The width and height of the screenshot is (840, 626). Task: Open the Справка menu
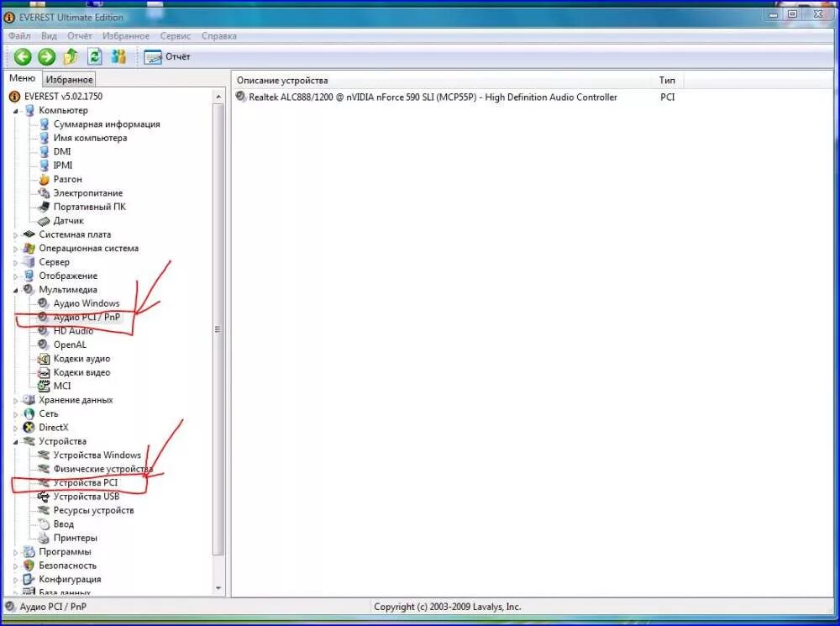point(219,36)
